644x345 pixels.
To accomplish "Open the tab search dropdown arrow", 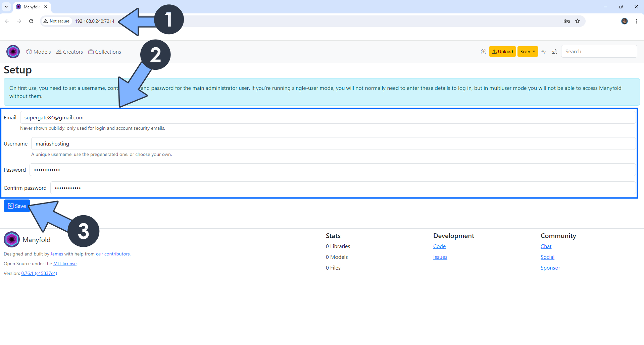I will 6,7.
